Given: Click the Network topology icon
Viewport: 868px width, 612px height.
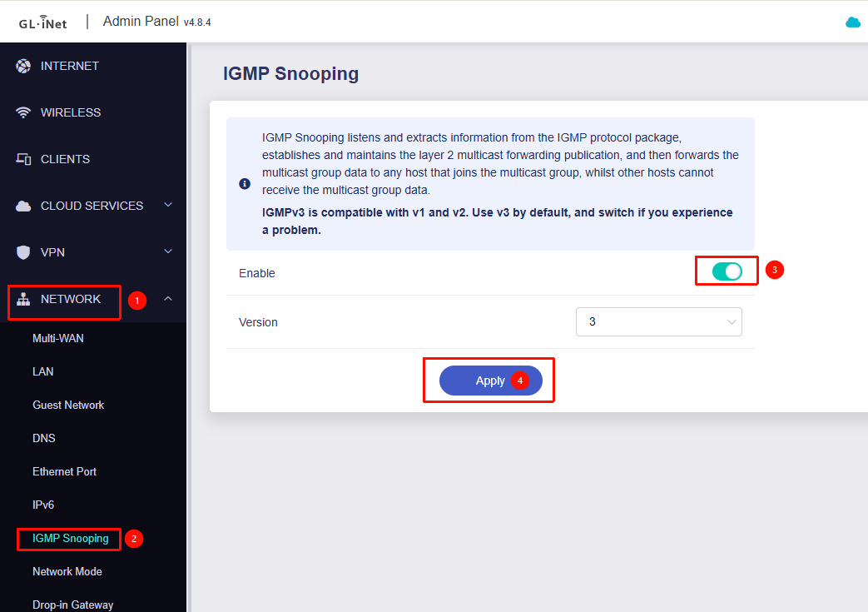Looking at the screenshot, I should click(x=23, y=299).
